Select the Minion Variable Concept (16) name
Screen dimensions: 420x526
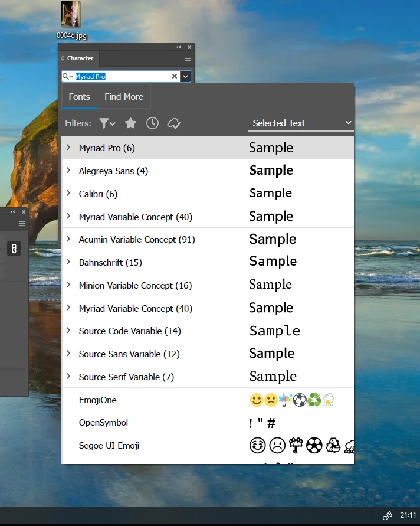136,286
